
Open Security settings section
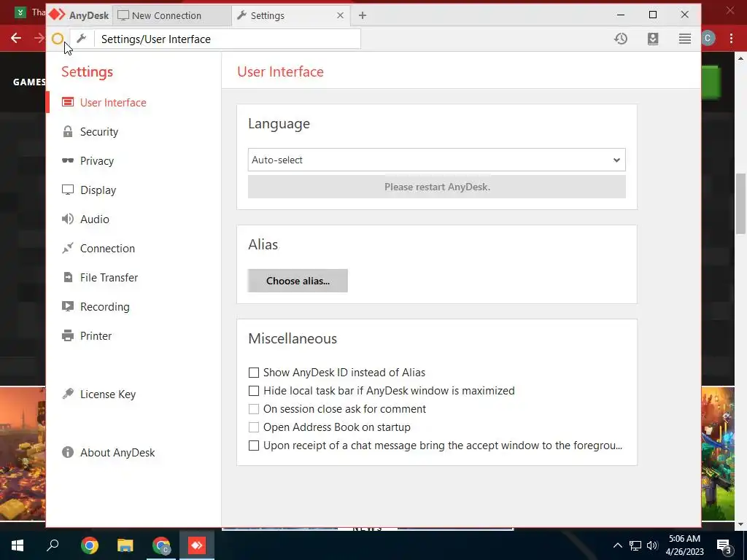click(99, 131)
